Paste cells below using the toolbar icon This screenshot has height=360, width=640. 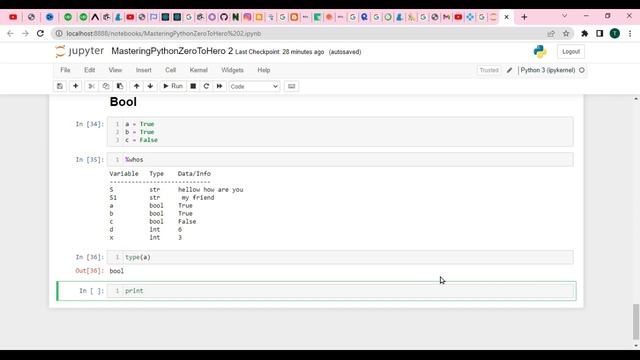click(120, 86)
